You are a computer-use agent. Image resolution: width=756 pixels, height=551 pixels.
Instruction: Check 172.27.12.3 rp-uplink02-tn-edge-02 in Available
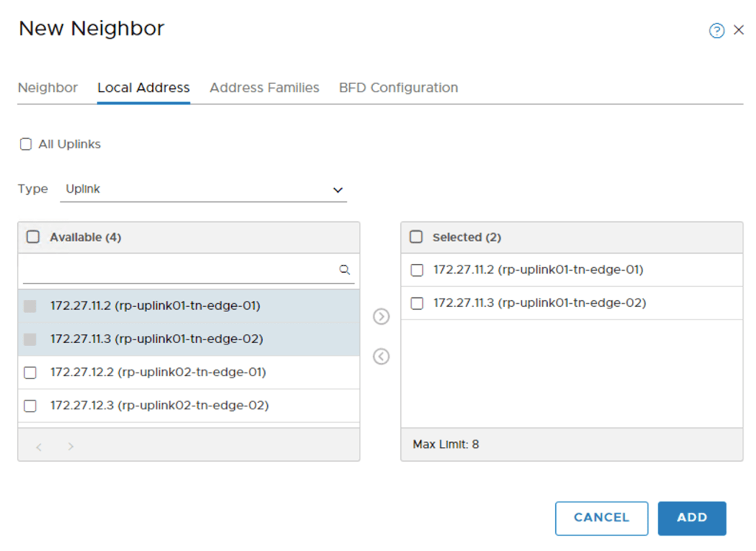30,406
